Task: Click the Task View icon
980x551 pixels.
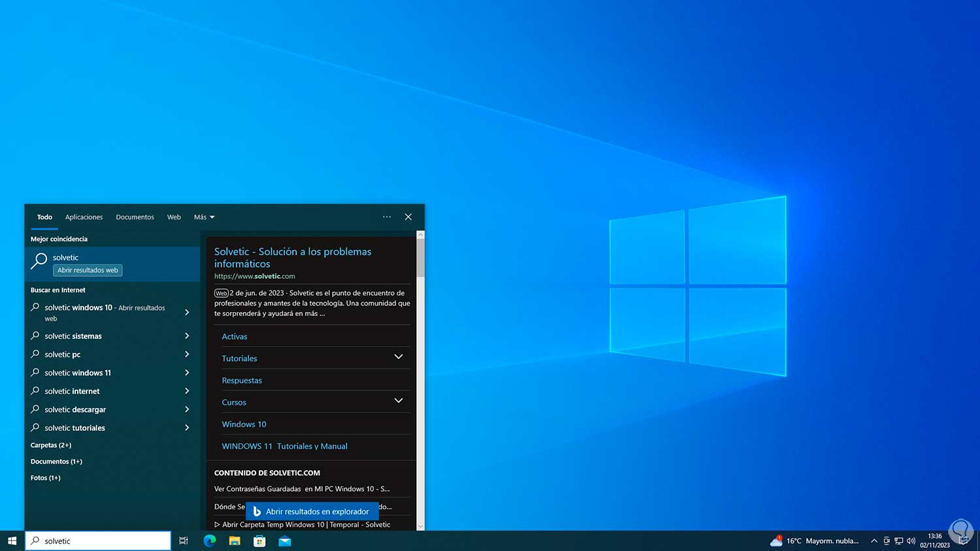Action: tap(184, 541)
